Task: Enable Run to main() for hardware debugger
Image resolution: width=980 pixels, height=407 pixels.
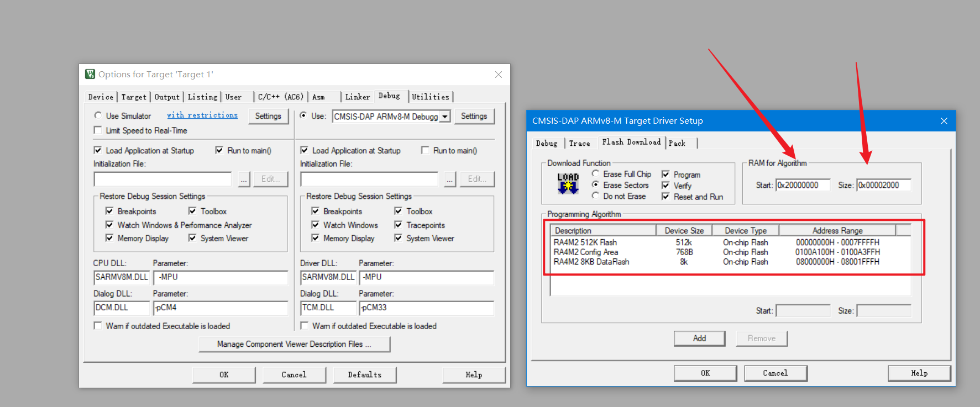Action: tap(425, 150)
